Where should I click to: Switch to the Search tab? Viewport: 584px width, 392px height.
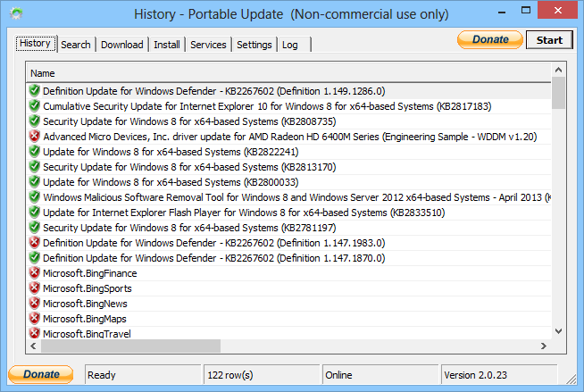[76, 45]
